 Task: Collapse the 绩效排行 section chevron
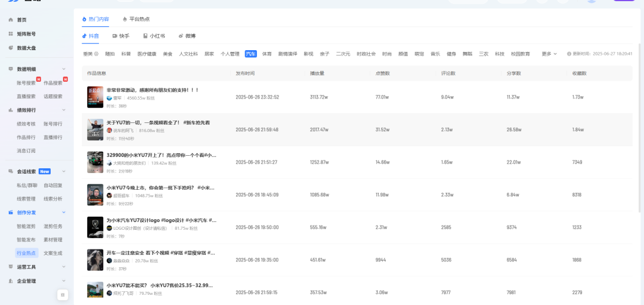point(64,110)
